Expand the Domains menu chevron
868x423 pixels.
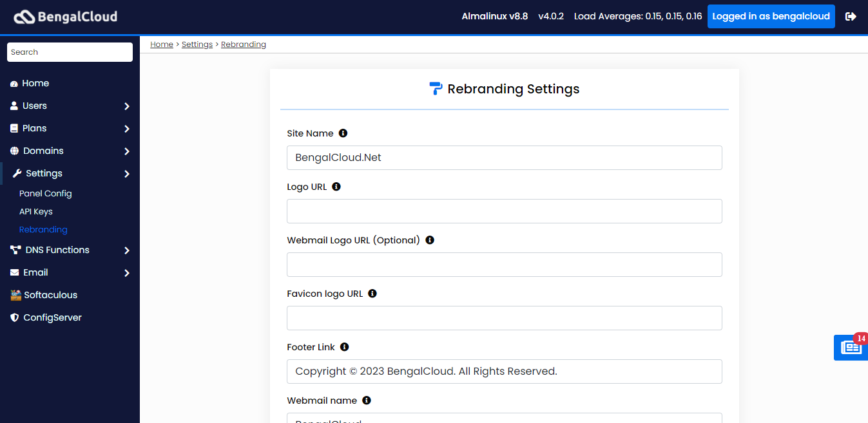click(x=127, y=151)
